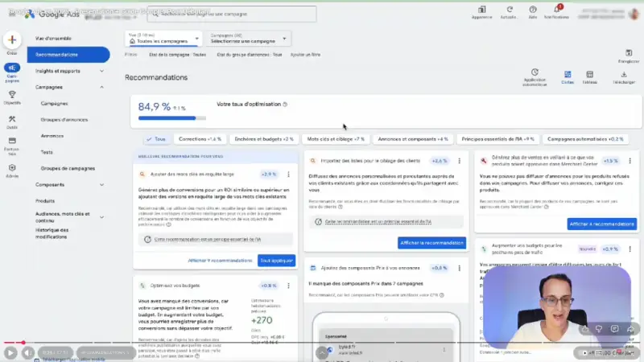This screenshot has height=362, width=644.
Task: Click the video play button
Action: (x=10, y=353)
